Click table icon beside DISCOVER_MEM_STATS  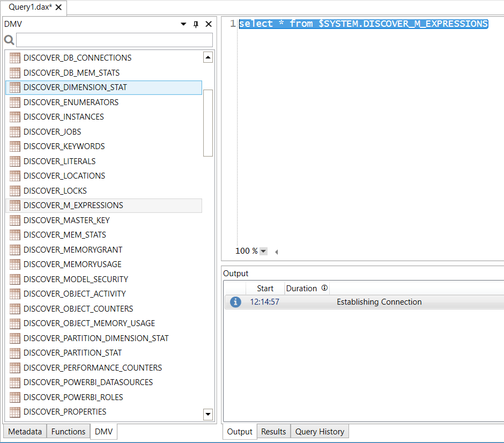(15, 235)
